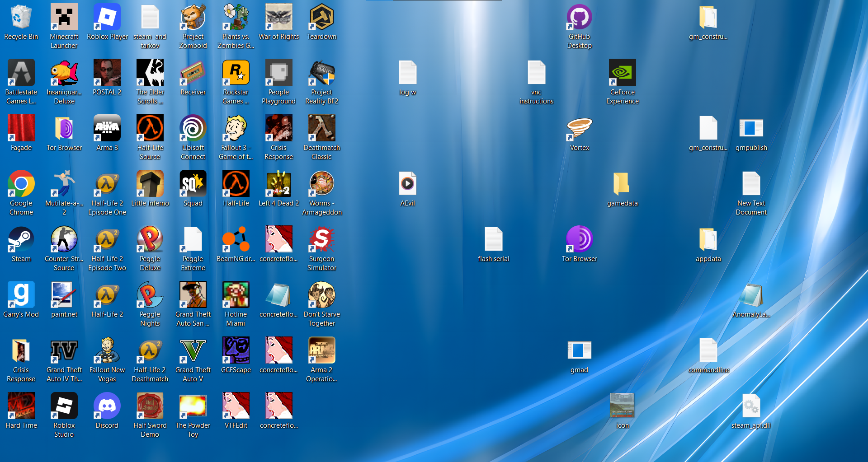Select the Don't Starve Together icon
868x462 pixels.
point(322,294)
